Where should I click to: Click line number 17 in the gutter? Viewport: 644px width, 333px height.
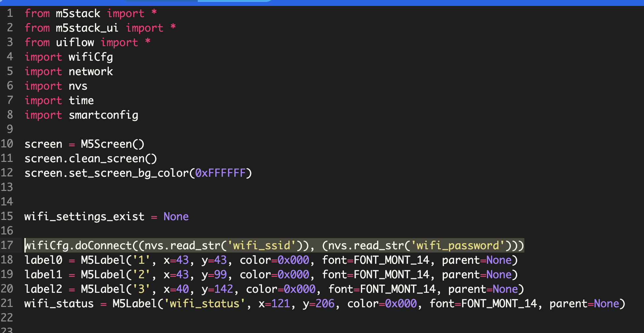click(7, 245)
